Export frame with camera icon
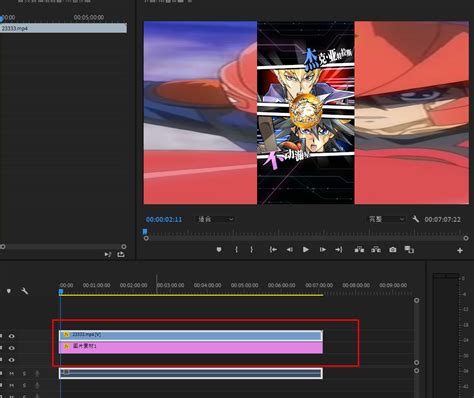 tap(393, 250)
